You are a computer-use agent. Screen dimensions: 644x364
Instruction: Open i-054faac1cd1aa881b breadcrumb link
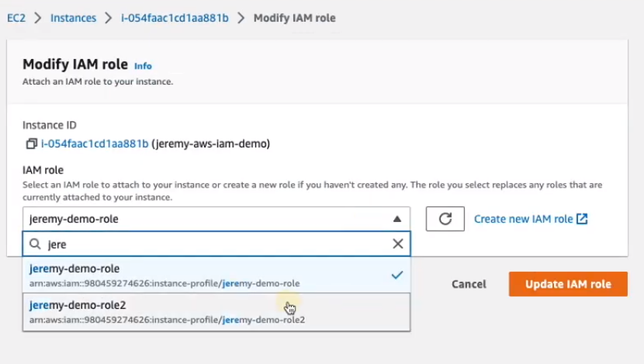[175, 18]
